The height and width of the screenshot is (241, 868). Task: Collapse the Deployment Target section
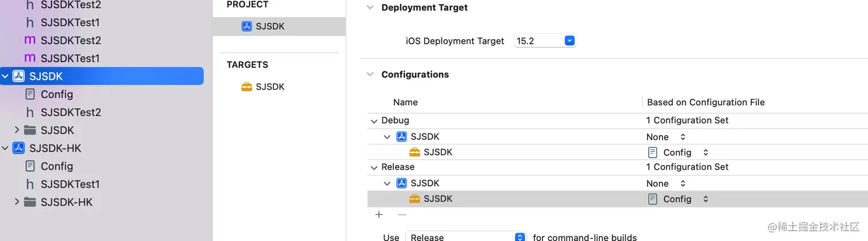click(x=370, y=7)
